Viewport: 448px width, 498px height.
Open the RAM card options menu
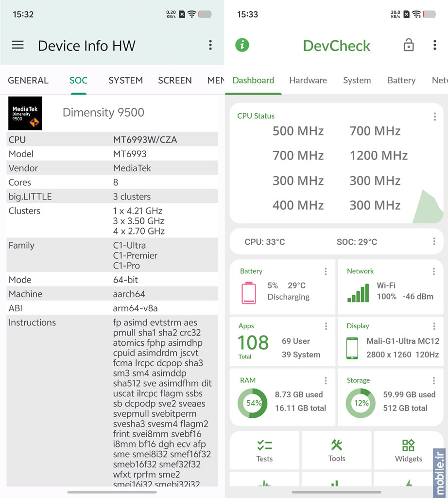pyautogui.click(x=326, y=380)
